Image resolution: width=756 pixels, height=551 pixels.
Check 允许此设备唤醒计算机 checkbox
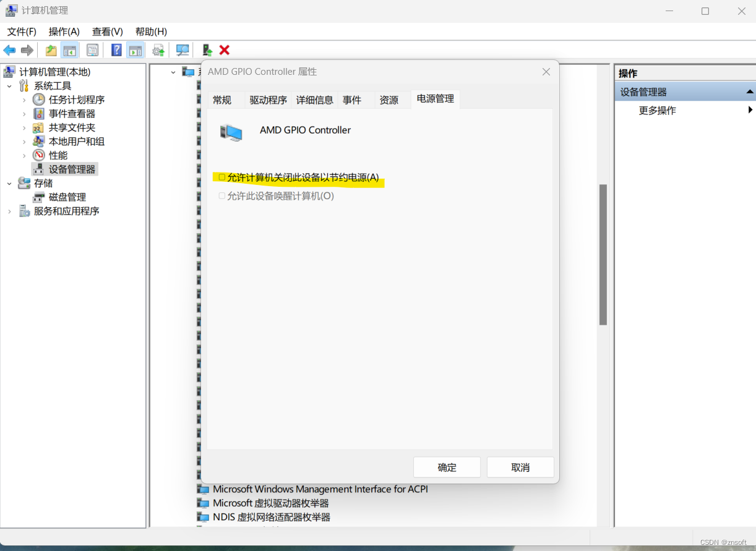[222, 196]
